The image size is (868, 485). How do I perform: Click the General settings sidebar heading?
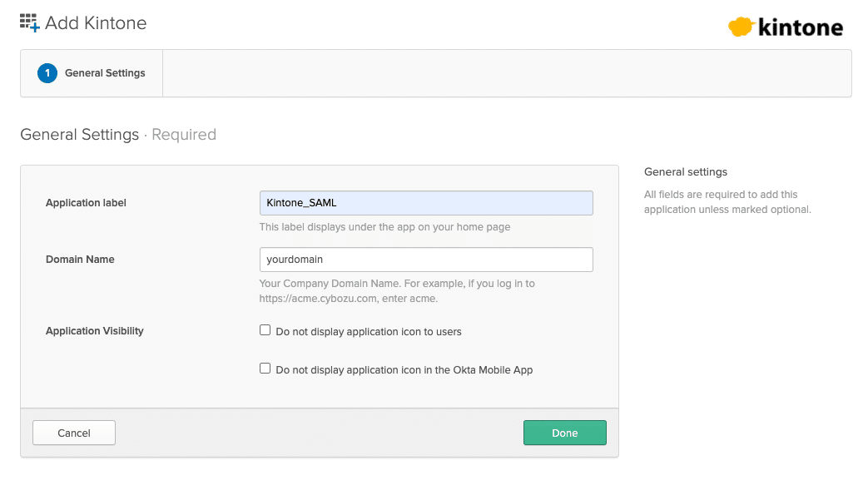pyautogui.click(x=686, y=172)
